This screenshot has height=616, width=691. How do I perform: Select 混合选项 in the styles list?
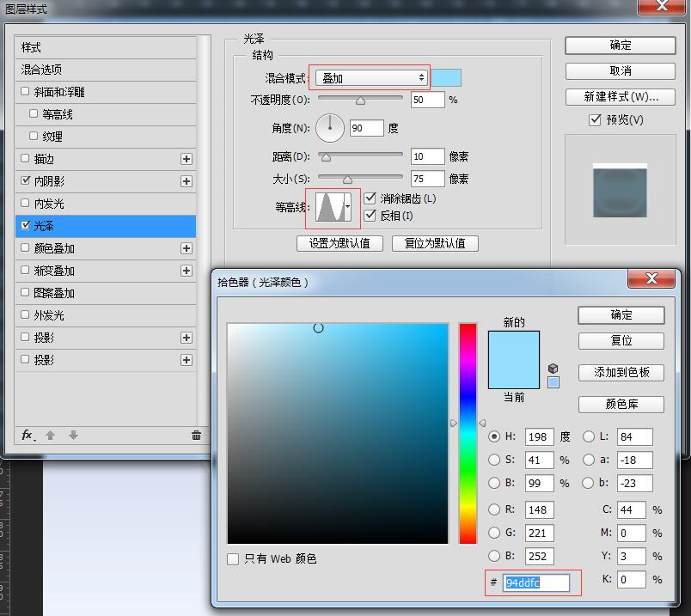click(106, 70)
